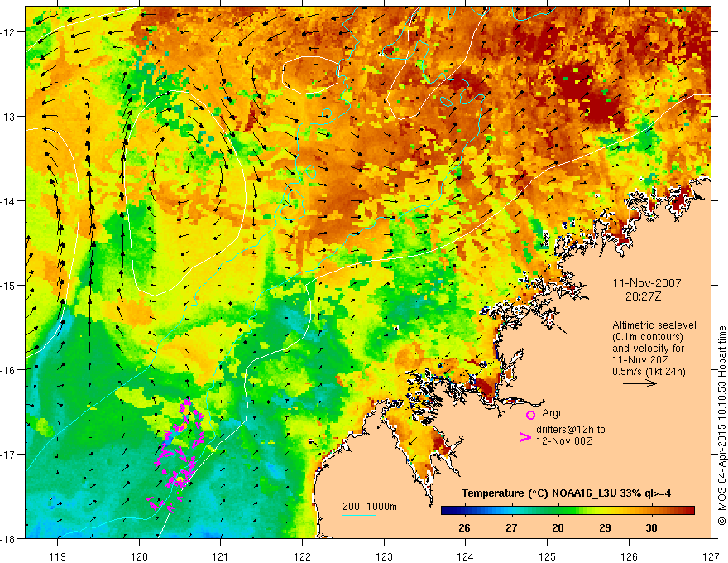The height and width of the screenshot is (563, 728).
Task: Click the '12-Nov 00Z' legend text
Action: click(x=564, y=441)
